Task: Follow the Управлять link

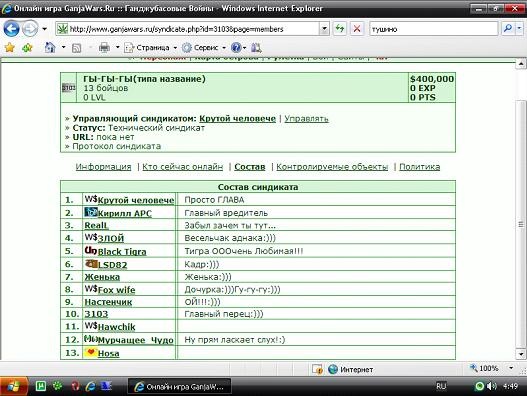Action: click(307, 119)
